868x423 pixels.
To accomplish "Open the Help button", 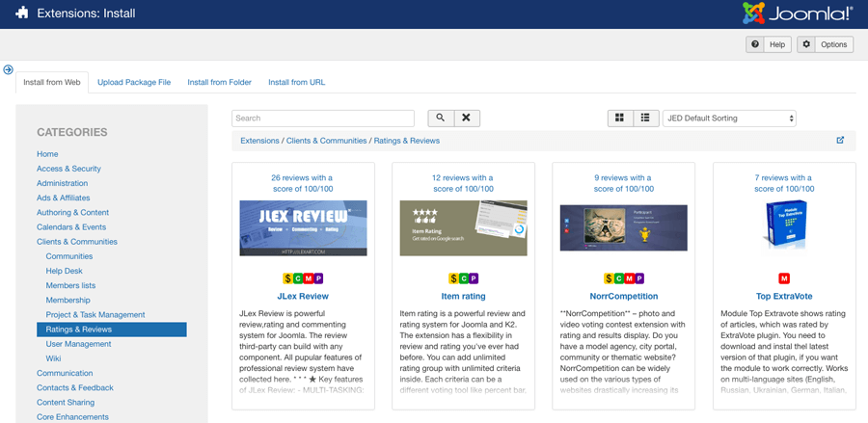I will tap(769, 44).
